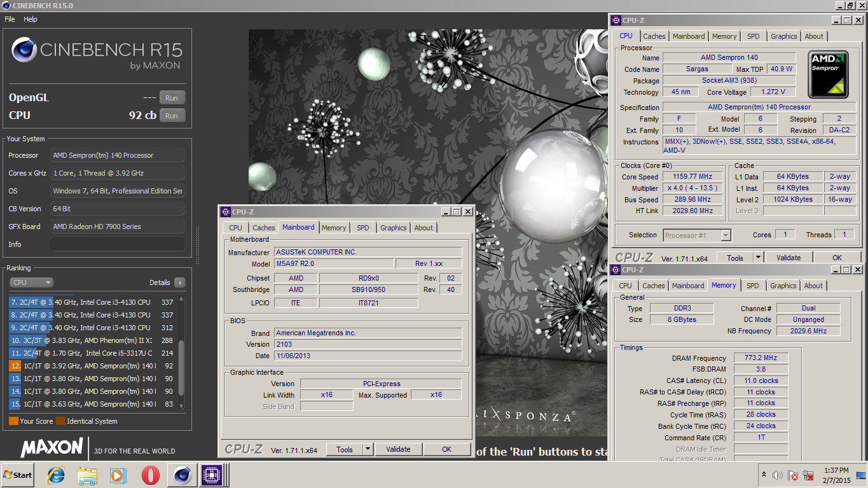Open About tab in Memory CPU-Z window

coord(813,286)
